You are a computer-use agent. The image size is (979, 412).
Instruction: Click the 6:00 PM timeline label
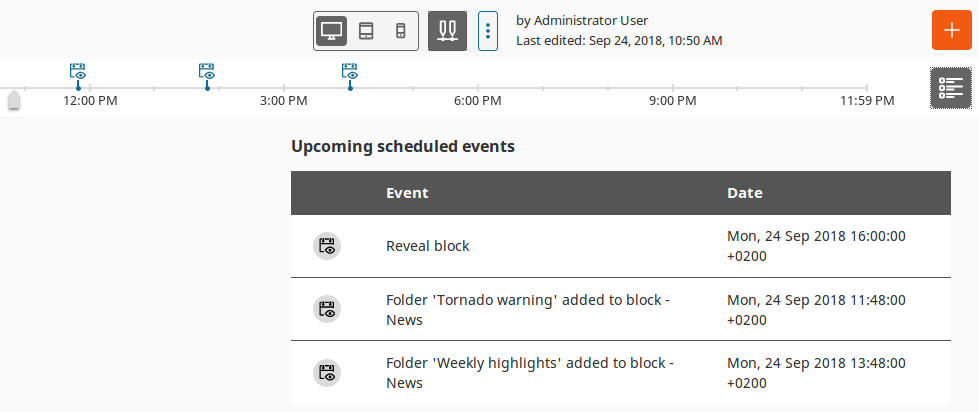click(478, 101)
